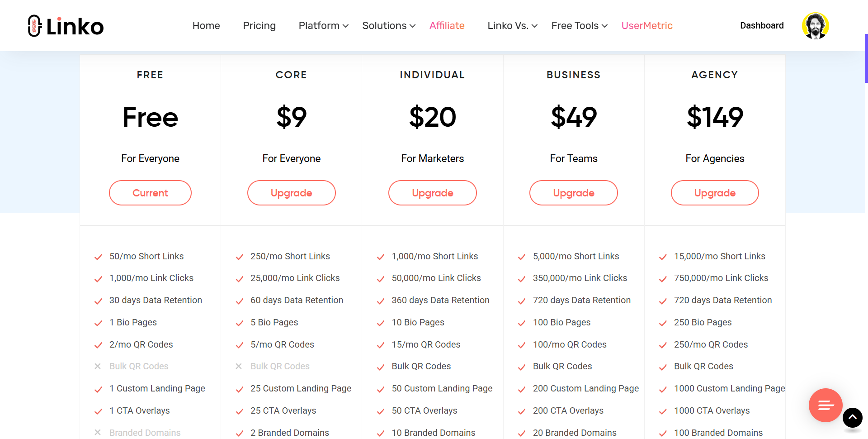Open the Dashboard link
Image resolution: width=868 pixels, height=439 pixels.
click(x=762, y=26)
